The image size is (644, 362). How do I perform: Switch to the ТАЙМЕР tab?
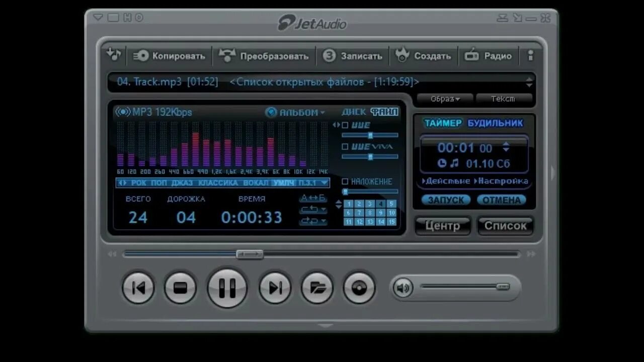click(x=443, y=123)
